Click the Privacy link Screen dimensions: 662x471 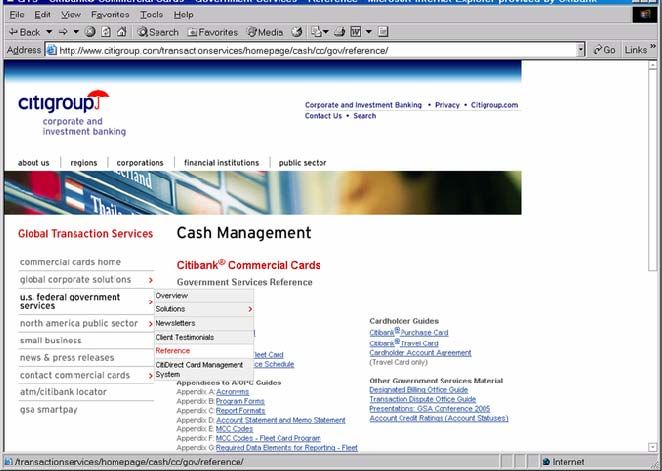coord(447,105)
